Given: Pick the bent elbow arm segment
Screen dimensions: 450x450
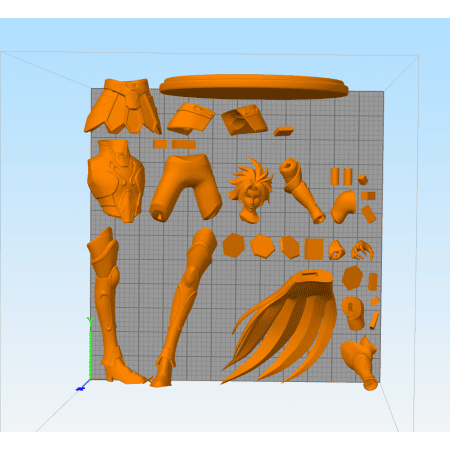Looking at the screenshot, I should click(343, 207).
